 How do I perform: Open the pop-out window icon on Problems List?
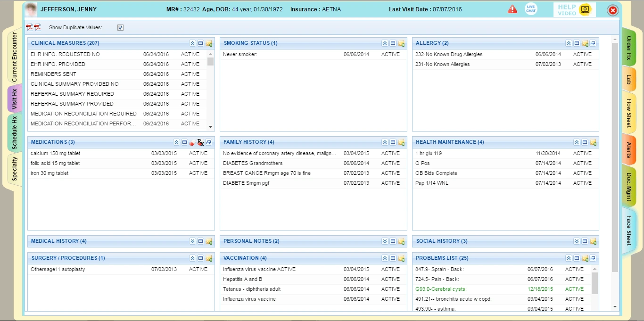(x=593, y=258)
